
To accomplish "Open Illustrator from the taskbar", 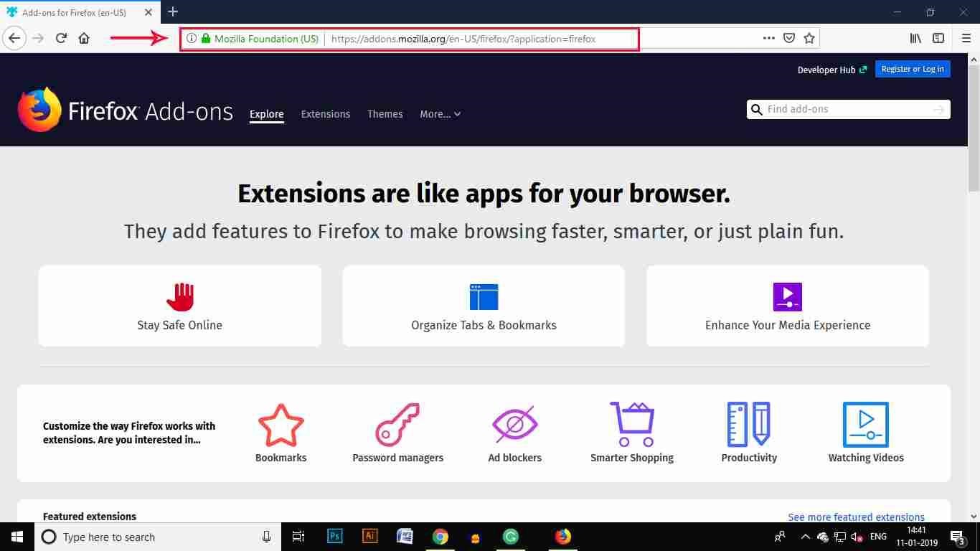I will coord(370,536).
